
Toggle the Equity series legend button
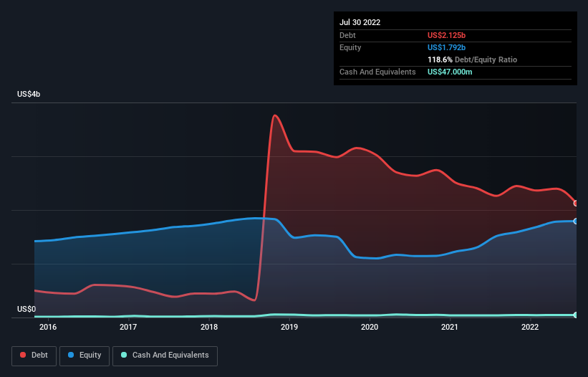click(x=85, y=355)
